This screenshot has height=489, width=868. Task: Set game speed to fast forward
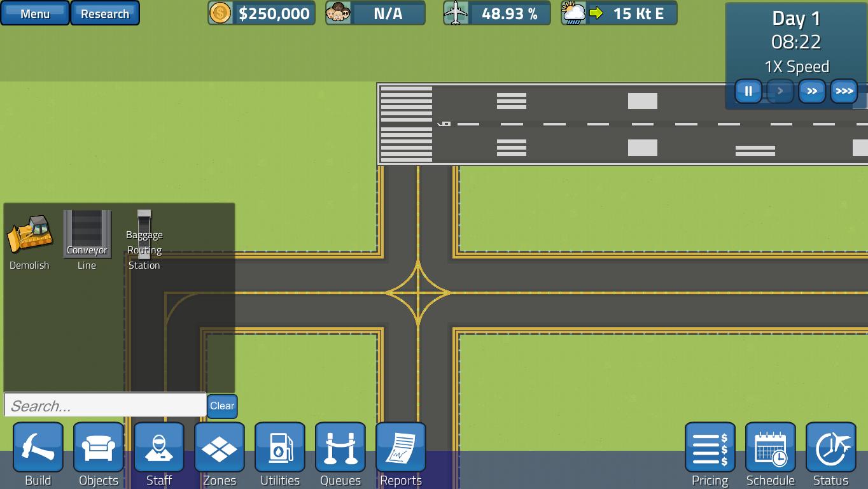[x=812, y=91]
